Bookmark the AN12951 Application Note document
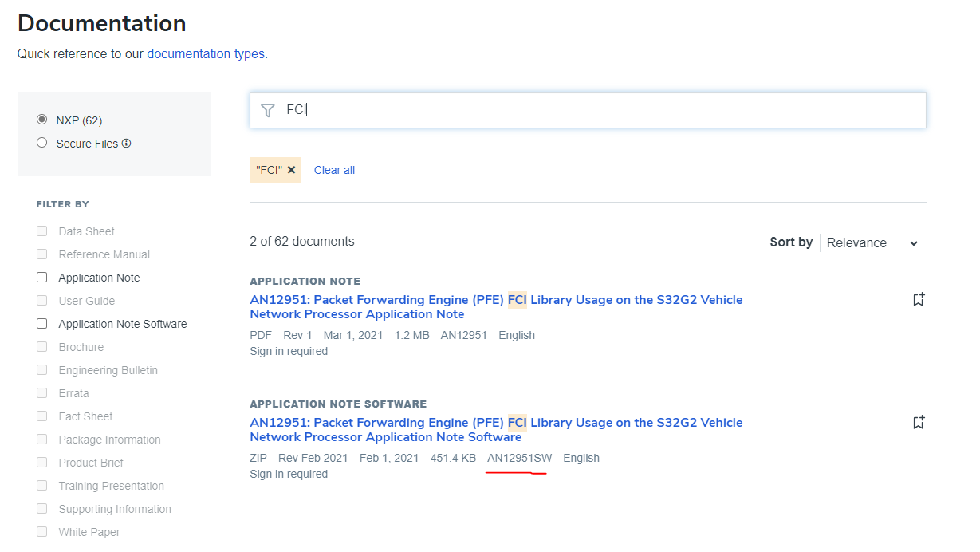The image size is (980, 552). (919, 300)
